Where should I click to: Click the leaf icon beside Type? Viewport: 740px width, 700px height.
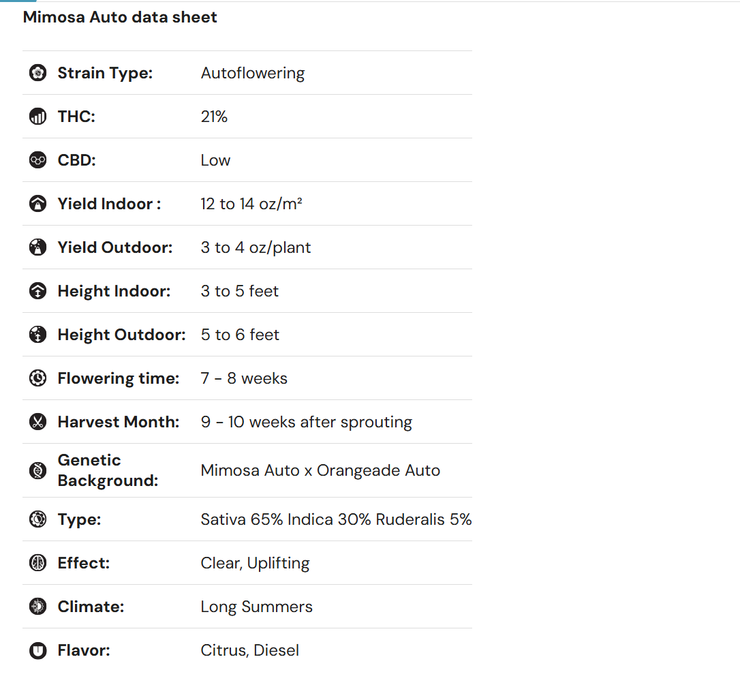[x=38, y=519]
